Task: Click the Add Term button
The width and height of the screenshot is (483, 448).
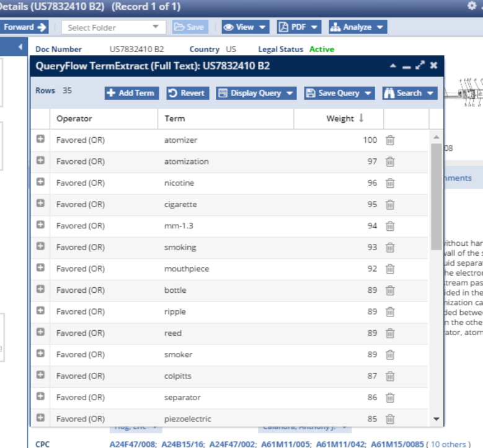Action: pyautogui.click(x=131, y=93)
